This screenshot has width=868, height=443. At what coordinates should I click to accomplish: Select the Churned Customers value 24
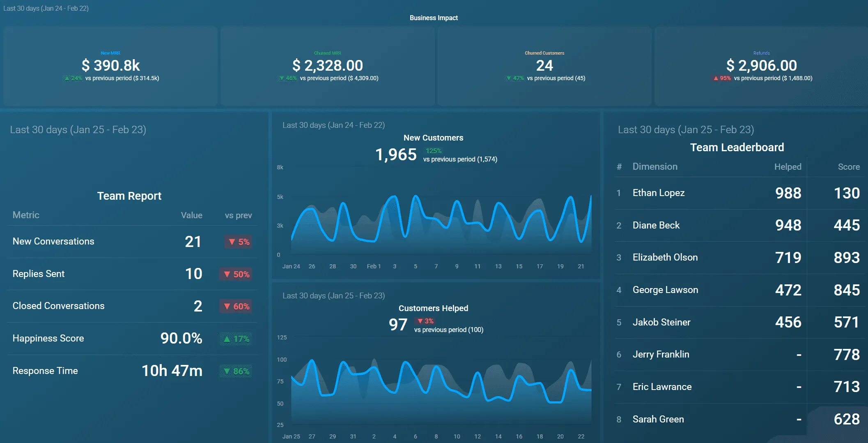coord(544,65)
